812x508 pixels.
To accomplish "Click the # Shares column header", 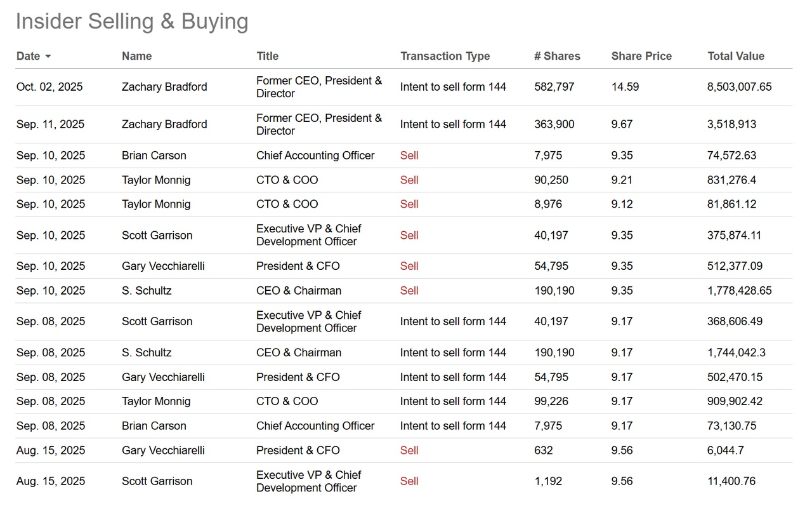I will click(556, 56).
